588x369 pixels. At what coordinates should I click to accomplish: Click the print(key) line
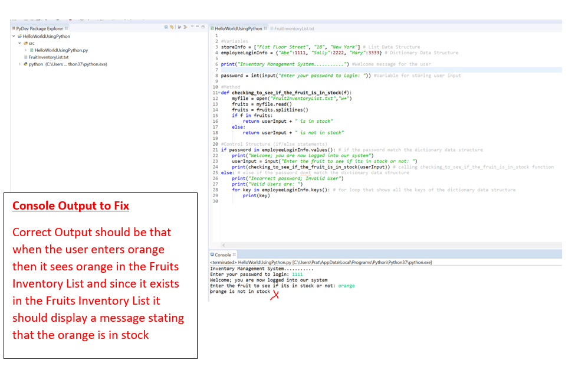click(x=256, y=195)
